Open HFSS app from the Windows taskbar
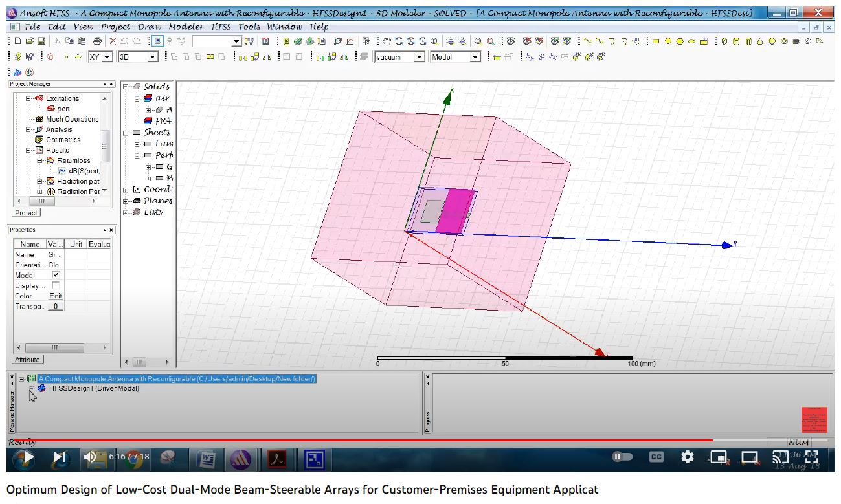This screenshot has height=504, width=841. click(240, 459)
